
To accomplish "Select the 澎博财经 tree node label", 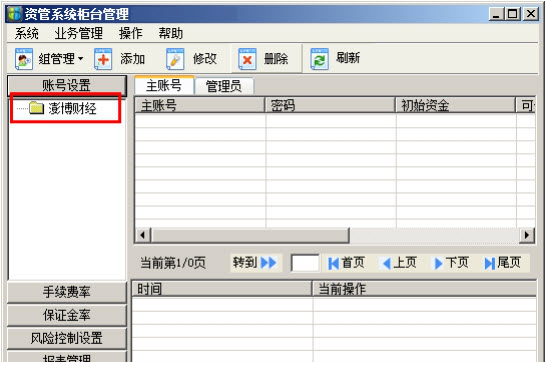I will [72, 108].
